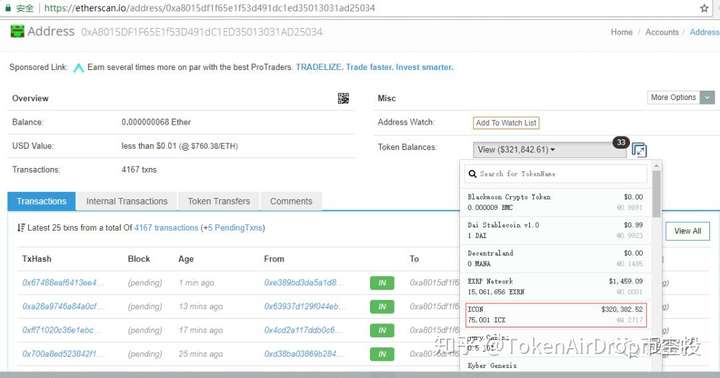The height and width of the screenshot is (378, 720).
Task: Click the sort icon beside Latest 25 txns
Action: tap(21, 228)
